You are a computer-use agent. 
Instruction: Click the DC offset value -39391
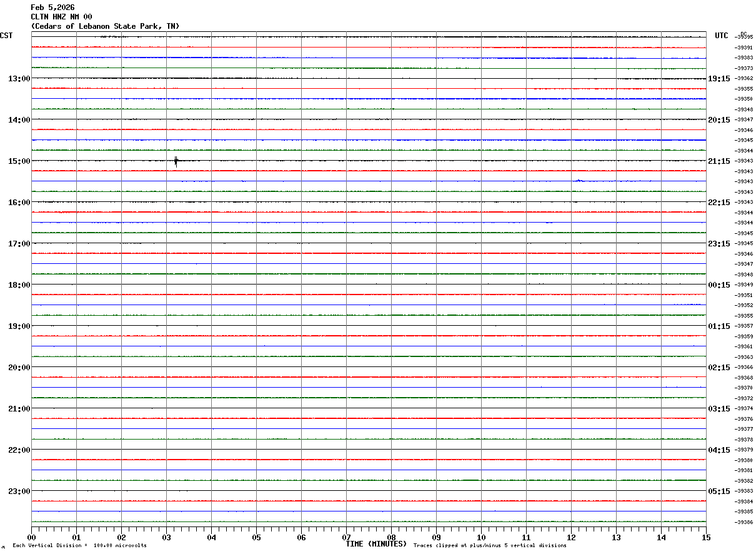745,48
